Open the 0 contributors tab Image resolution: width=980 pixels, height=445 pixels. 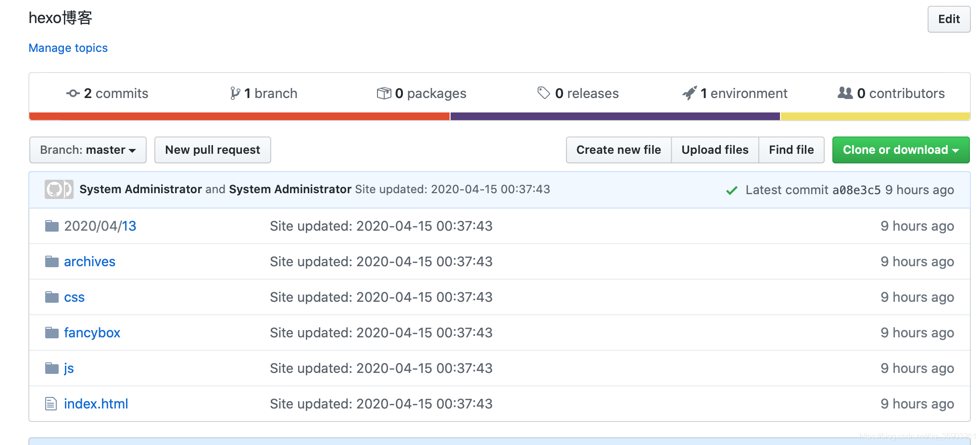pos(892,93)
